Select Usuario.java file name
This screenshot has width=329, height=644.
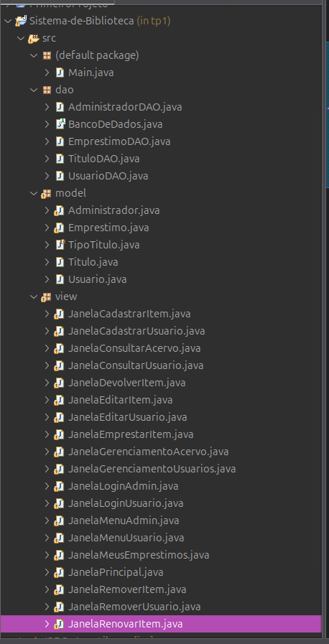(x=98, y=279)
